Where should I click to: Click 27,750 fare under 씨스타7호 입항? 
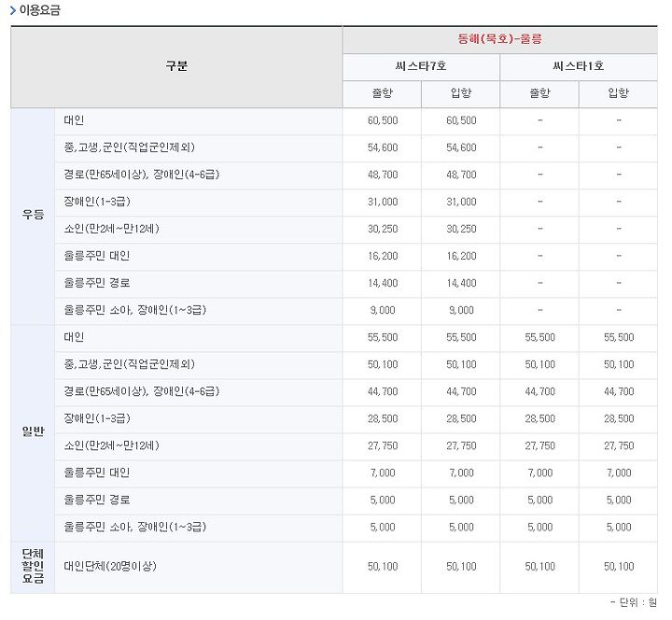tap(461, 446)
